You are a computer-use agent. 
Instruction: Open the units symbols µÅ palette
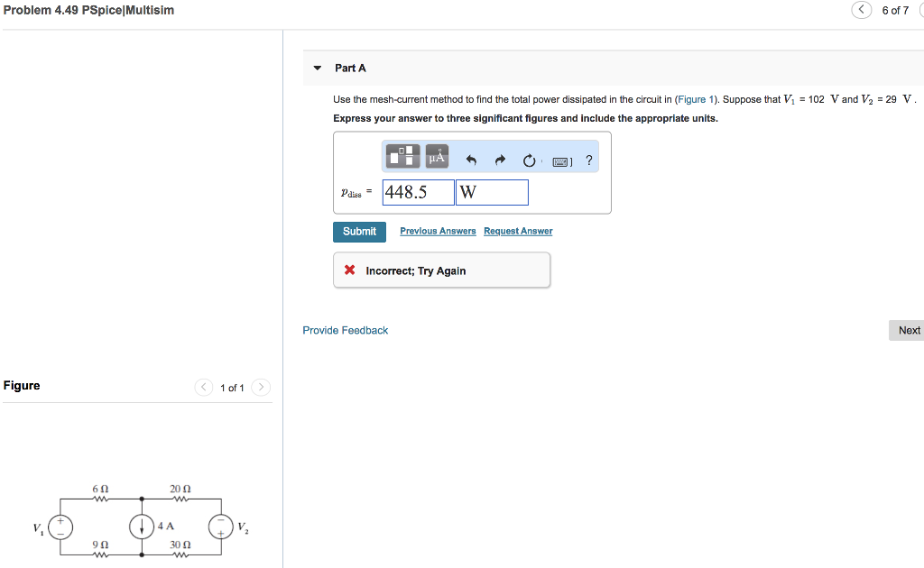(437, 156)
